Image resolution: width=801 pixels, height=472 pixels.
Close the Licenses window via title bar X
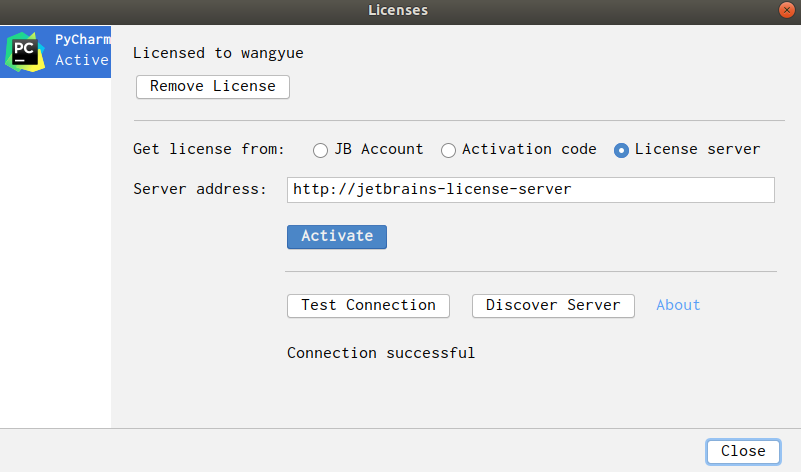click(788, 10)
